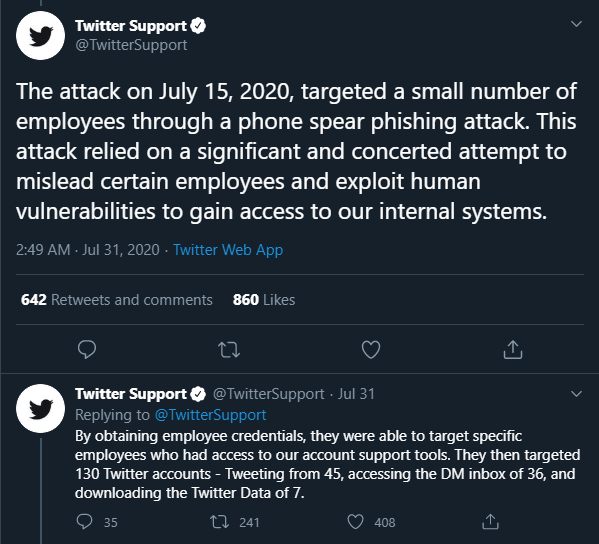Open Twitter Support name on the top tweet

pyautogui.click(x=131, y=26)
